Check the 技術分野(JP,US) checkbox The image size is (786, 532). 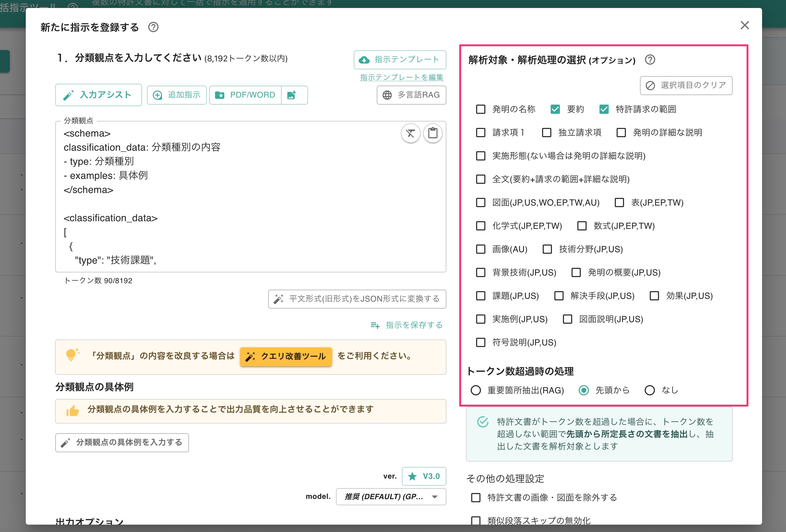coord(547,249)
